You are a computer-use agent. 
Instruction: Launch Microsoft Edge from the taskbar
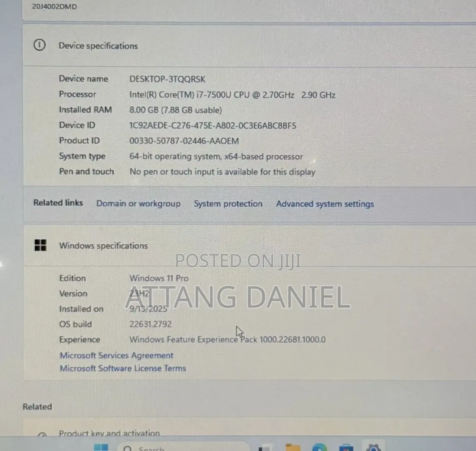point(319,447)
